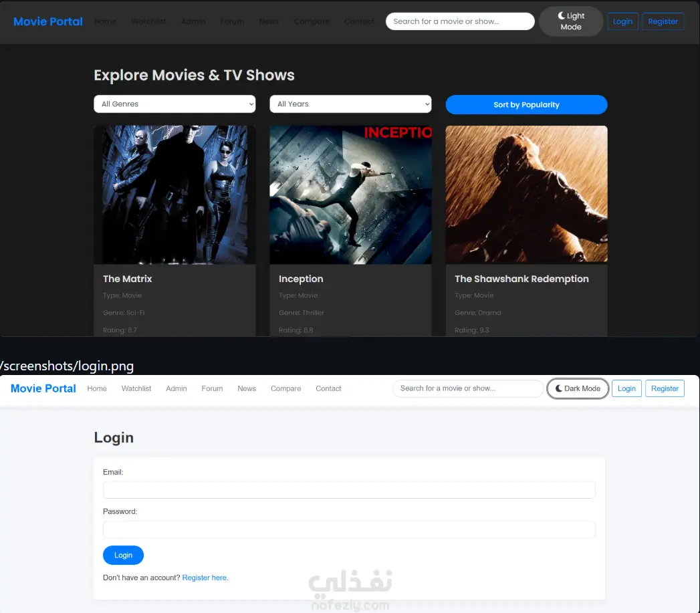Open the All Genres dropdown
700x613 pixels.
(x=174, y=104)
